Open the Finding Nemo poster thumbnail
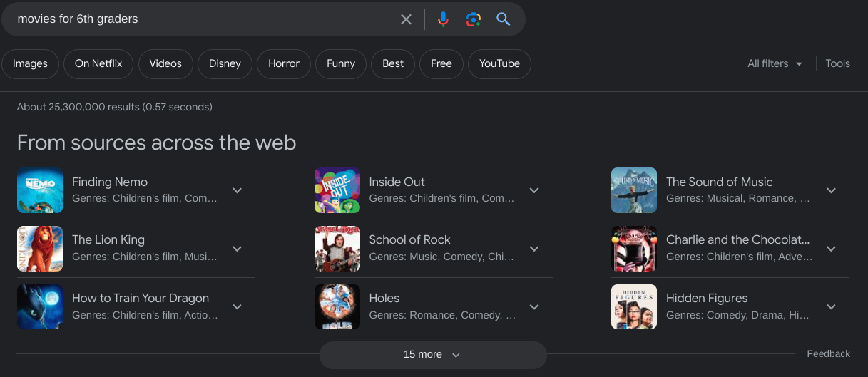 [40, 190]
